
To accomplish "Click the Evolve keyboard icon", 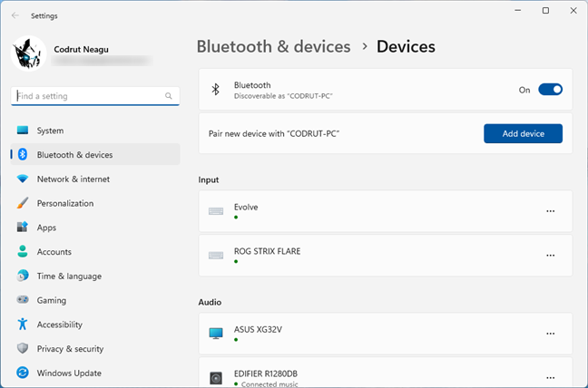I will (x=216, y=211).
